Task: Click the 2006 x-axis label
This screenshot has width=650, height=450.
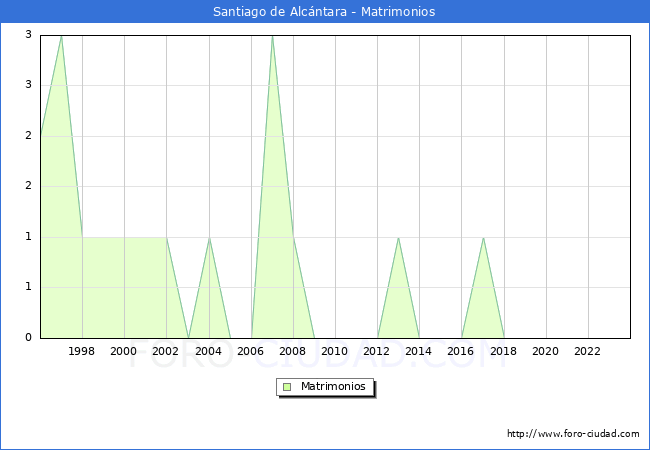Action: (x=250, y=351)
